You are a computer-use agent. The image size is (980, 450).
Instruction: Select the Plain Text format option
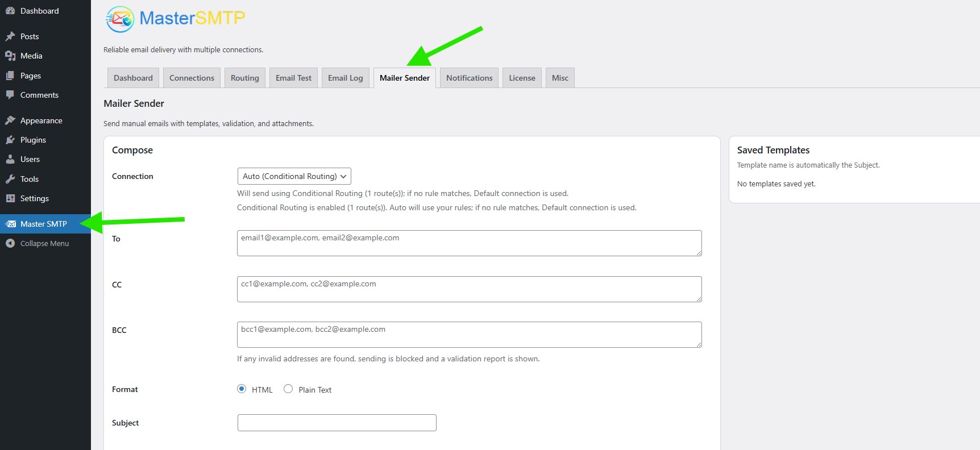[288, 389]
